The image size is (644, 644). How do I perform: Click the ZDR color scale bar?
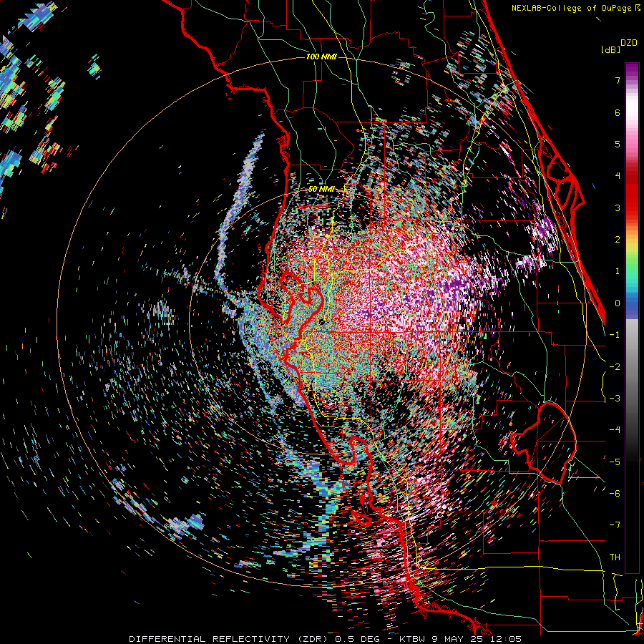coord(632,318)
